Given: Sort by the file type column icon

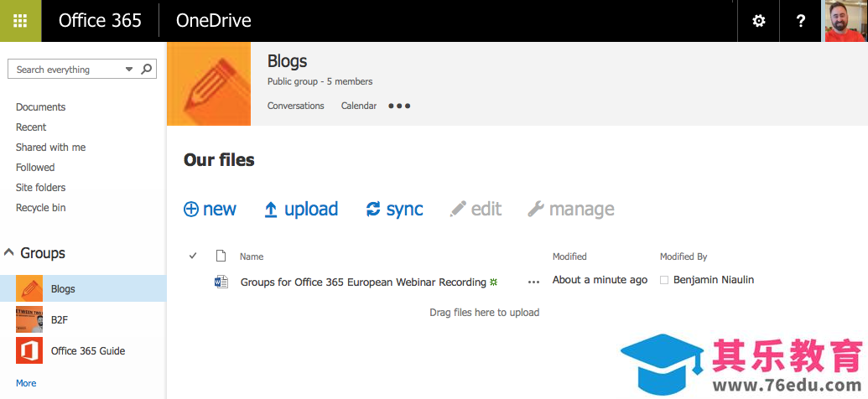Looking at the screenshot, I should (221, 256).
